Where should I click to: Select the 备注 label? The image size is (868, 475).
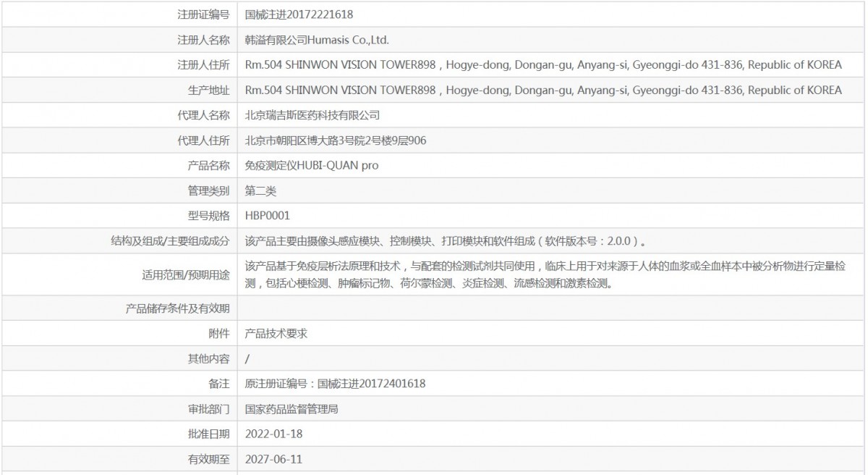point(219,384)
